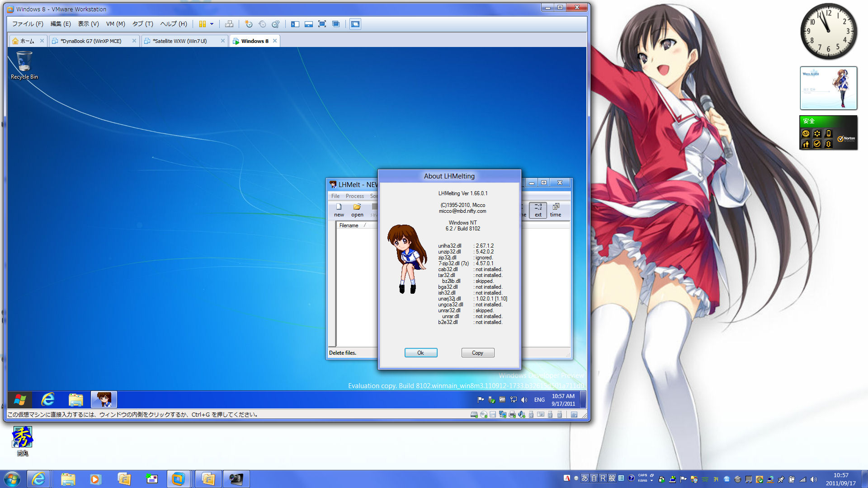Click the 'time' sort toolbar button in LHMelt
Viewport: 868px width, 488px height.
click(x=556, y=210)
